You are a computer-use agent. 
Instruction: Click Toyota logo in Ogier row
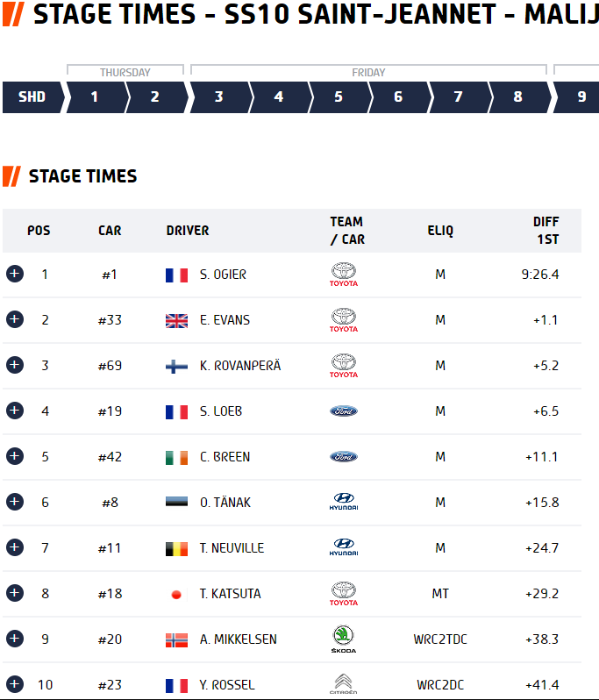point(344,274)
